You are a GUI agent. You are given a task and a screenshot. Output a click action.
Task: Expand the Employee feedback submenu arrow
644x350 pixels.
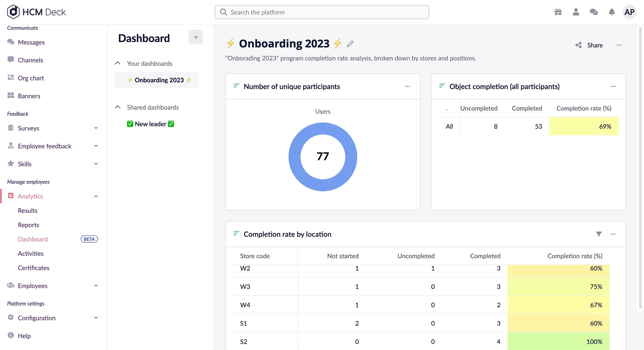pos(96,146)
